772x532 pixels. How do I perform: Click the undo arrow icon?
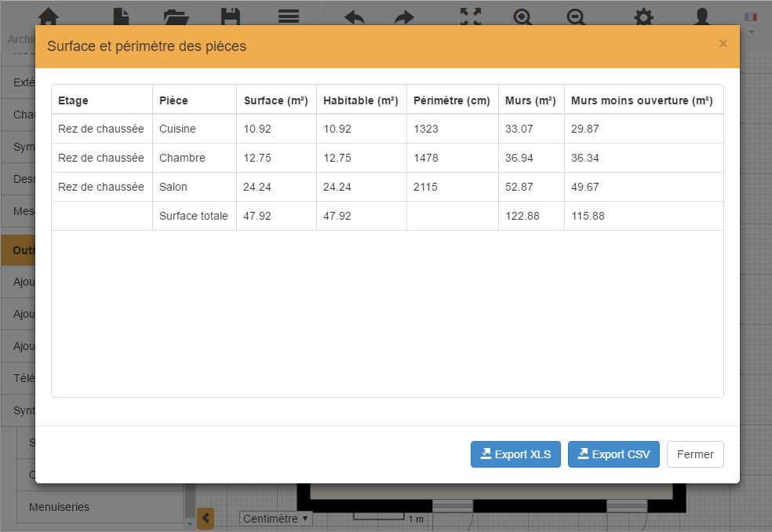tap(354, 16)
